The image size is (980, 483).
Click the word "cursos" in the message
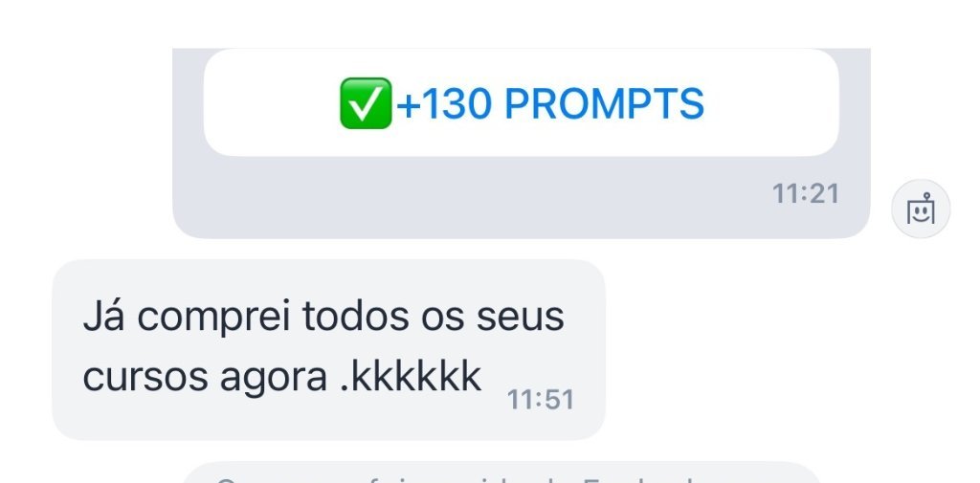pyautogui.click(x=146, y=378)
